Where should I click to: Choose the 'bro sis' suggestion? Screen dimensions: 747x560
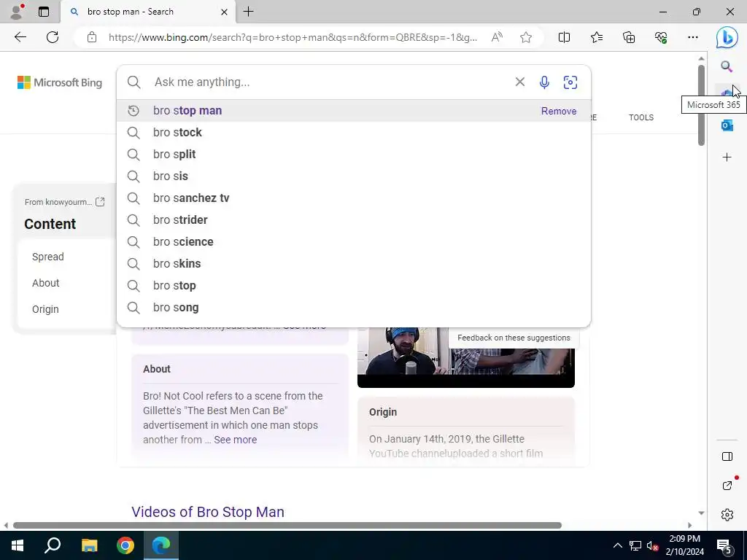354,176
